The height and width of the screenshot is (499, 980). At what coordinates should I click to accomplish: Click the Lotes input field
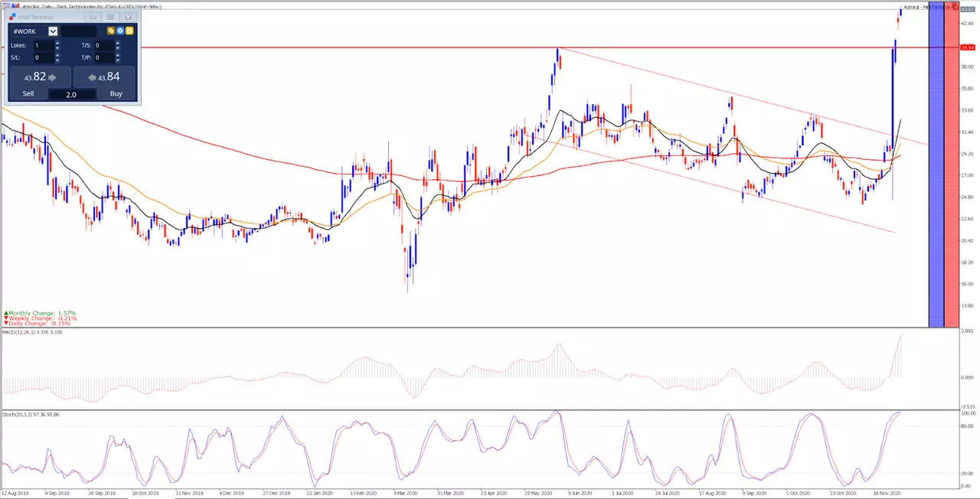point(44,45)
